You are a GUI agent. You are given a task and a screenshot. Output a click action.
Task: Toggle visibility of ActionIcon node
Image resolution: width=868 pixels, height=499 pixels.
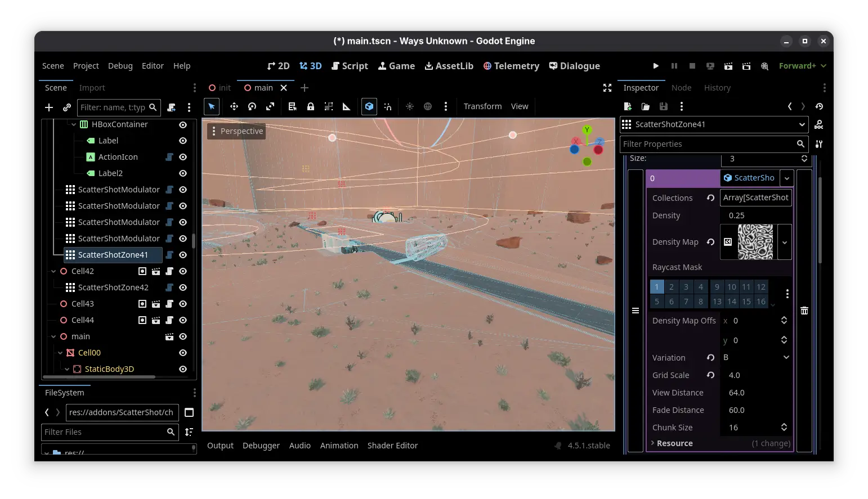coord(183,157)
